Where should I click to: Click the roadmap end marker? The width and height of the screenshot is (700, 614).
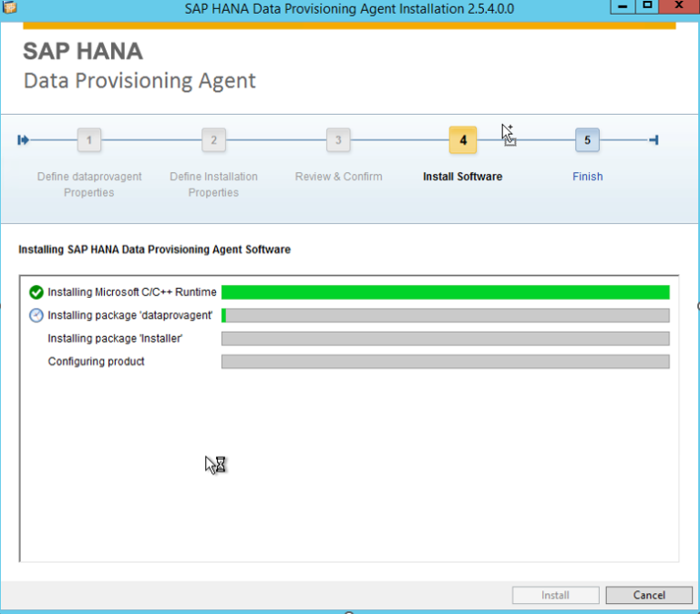point(654,140)
